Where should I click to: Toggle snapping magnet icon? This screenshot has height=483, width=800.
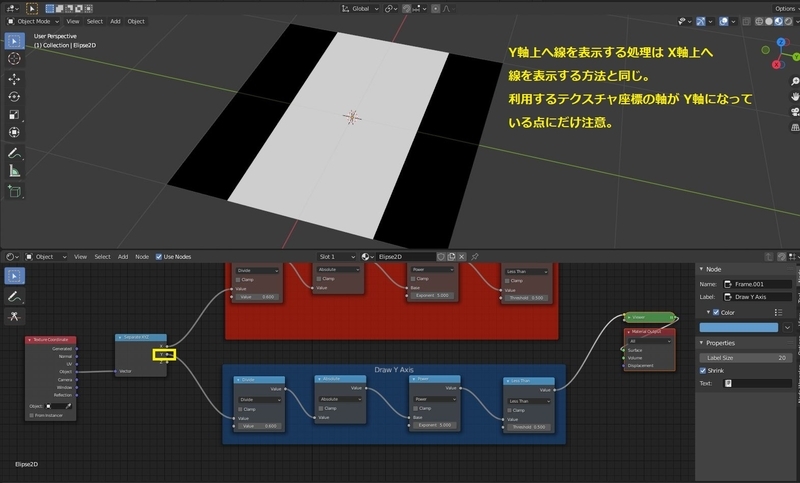pos(407,9)
